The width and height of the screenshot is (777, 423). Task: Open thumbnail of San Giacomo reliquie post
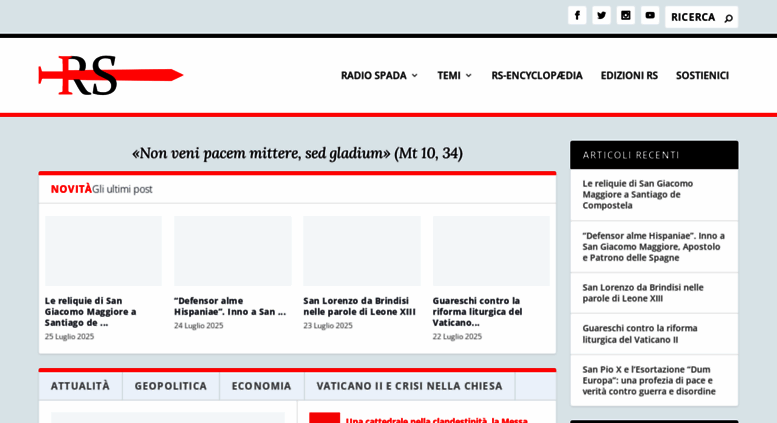[x=103, y=251]
